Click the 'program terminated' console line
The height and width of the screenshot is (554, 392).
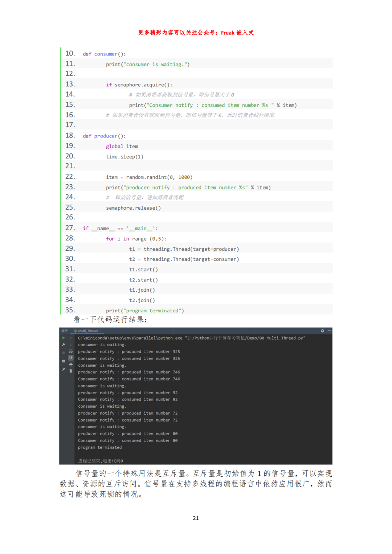[x=100, y=448]
